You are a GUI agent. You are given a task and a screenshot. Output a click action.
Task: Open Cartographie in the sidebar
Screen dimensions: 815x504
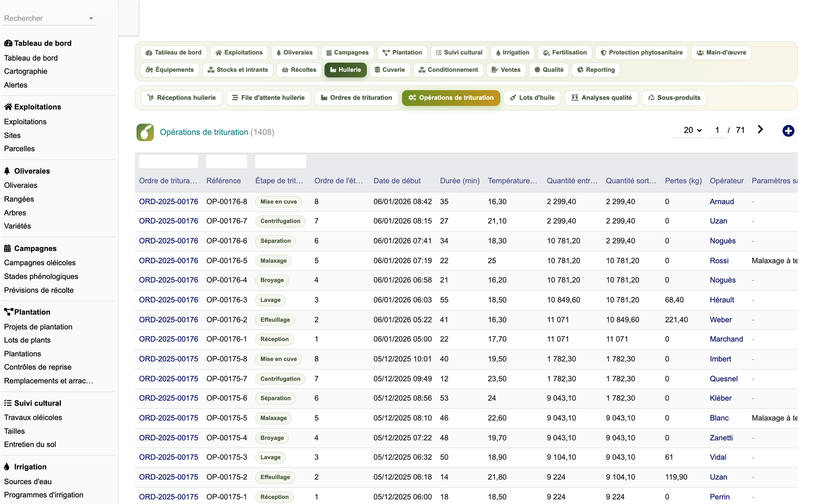point(26,72)
